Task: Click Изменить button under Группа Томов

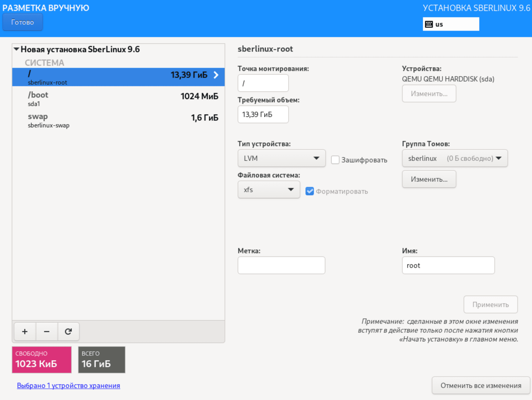Action: (x=429, y=179)
